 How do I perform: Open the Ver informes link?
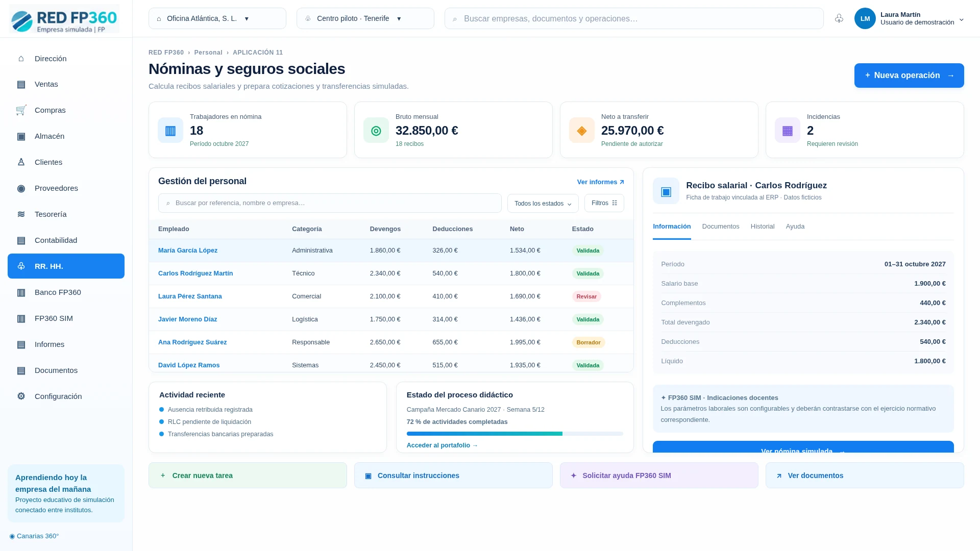tap(601, 182)
